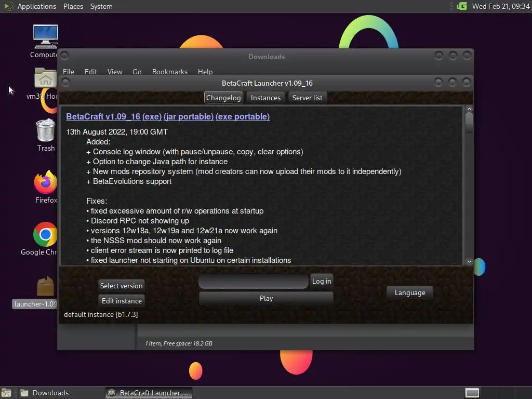Click 'fixed launcher not starting on Ubuntu' line

(189, 260)
